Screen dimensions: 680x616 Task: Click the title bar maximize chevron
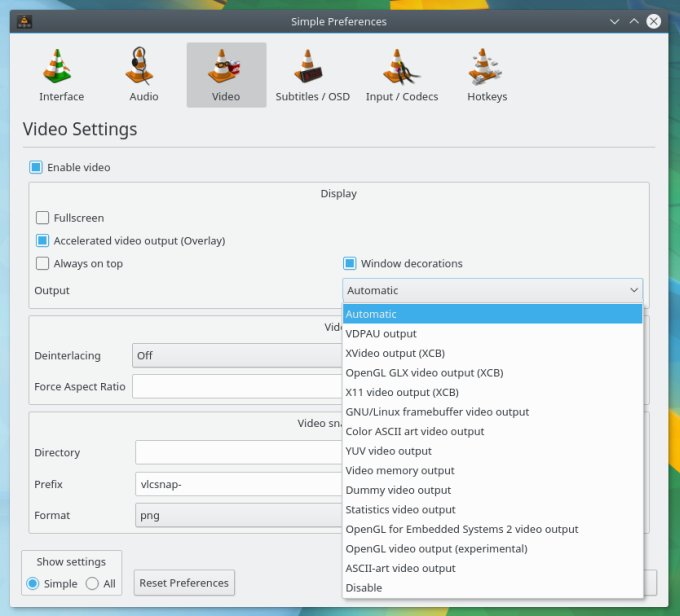pos(634,21)
